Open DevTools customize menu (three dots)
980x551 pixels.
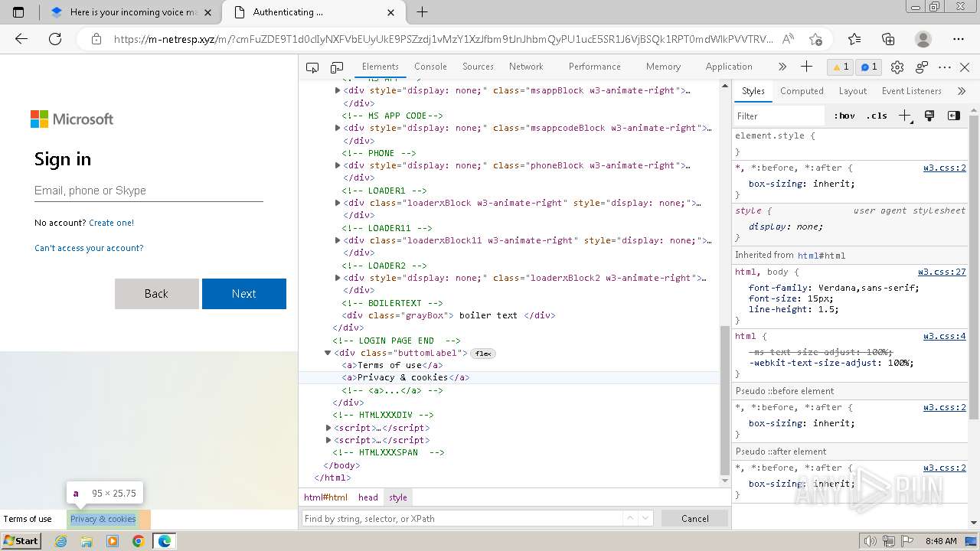tap(945, 67)
